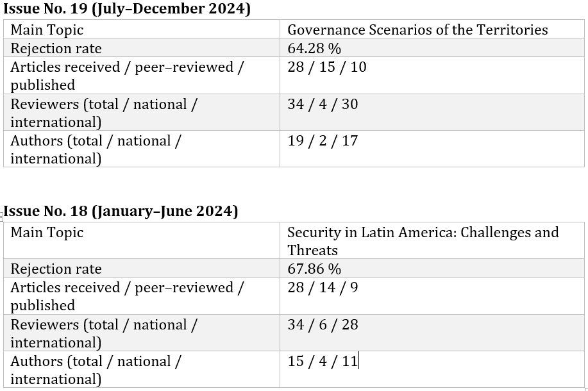Screen dimensions: 588x391
Task: Click the Issue No. 19 heading
Action: coord(127,9)
